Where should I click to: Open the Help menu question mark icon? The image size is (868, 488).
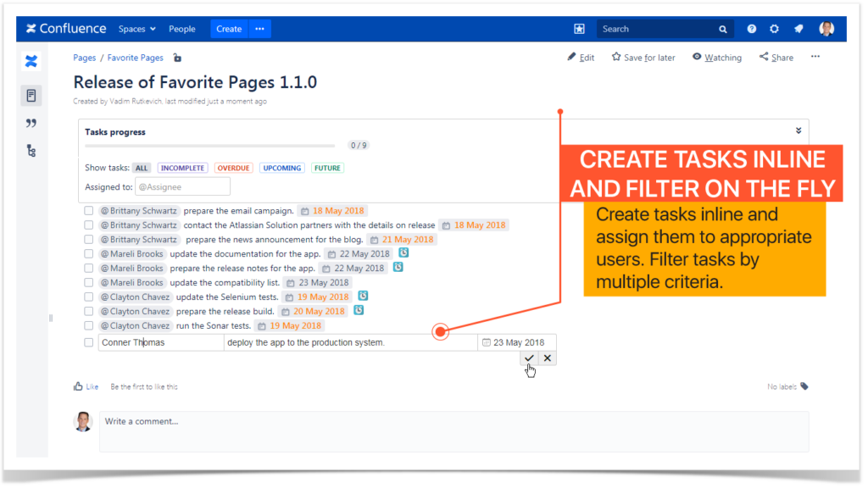pos(751,28)
